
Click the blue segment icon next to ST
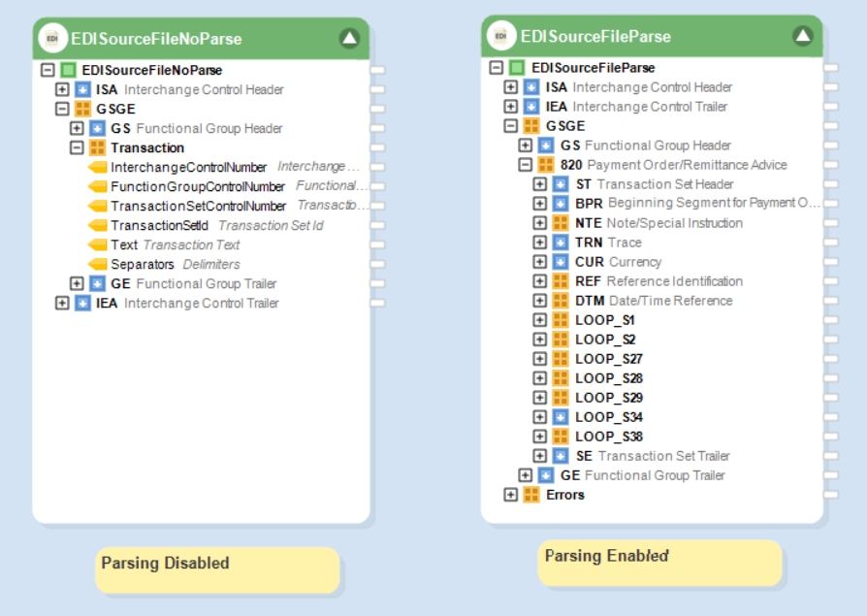(x=561, y=184)
